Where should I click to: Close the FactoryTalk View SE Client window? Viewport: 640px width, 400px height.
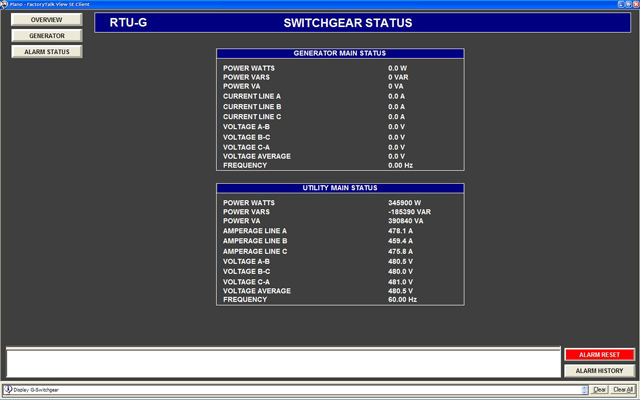(633, 4)
